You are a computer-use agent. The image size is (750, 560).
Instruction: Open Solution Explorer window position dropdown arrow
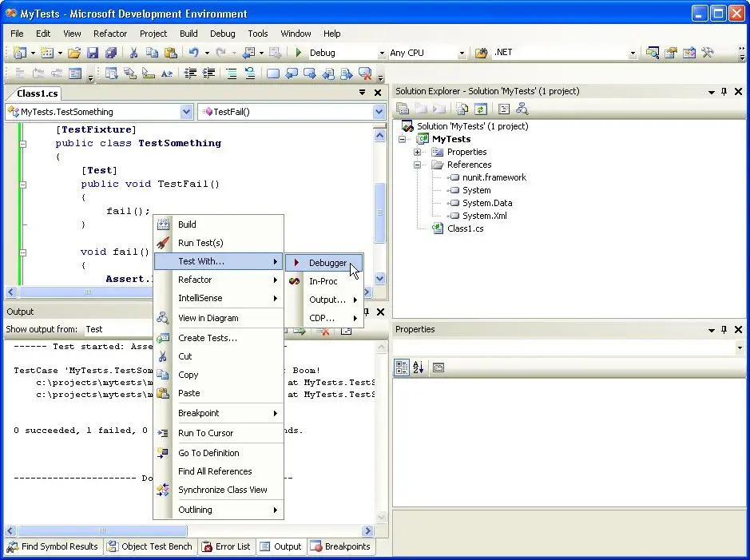click(x=711, y=92)
